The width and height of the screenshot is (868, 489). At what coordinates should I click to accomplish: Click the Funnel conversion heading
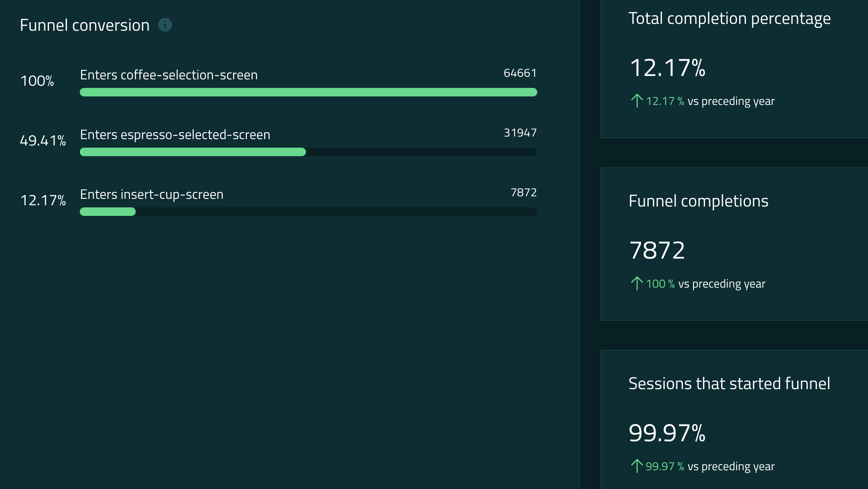(x=84, y=25)
